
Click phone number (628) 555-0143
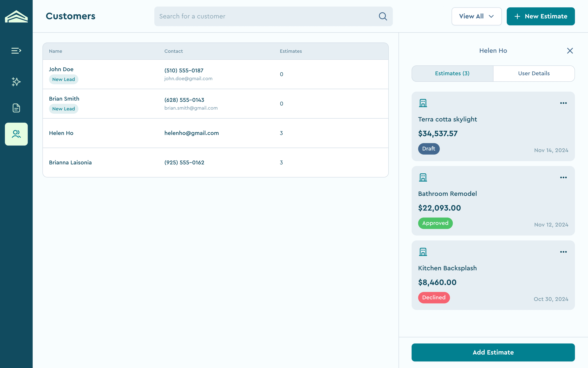pyautogui.click(x=184, y=100)
